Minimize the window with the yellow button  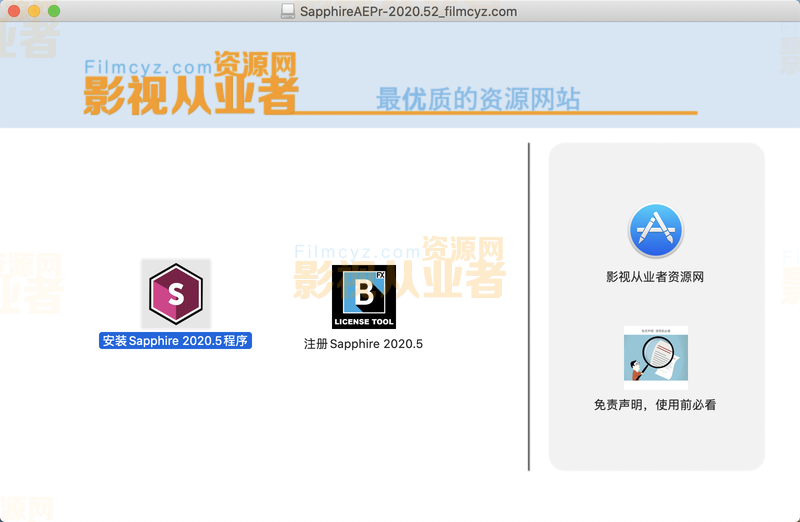(34, 11)
